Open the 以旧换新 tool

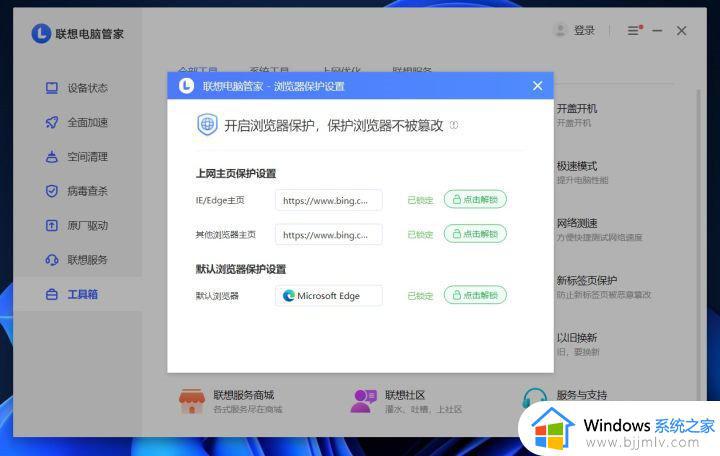click(578, 344)
